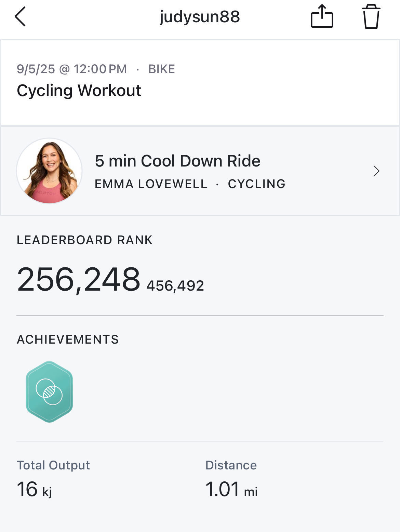Delete workout using trash can icon
This screenshot has height=532, width=400.
pos(371,16)
